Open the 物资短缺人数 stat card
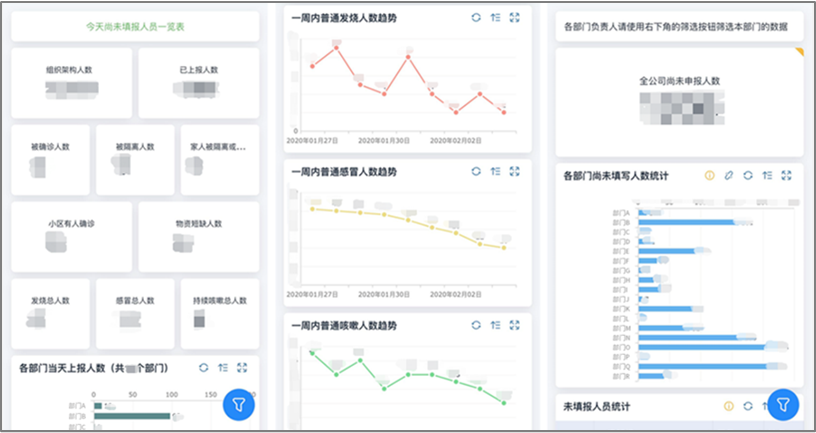816x433 pixels. pyautogui.click(x=198, y=237)
